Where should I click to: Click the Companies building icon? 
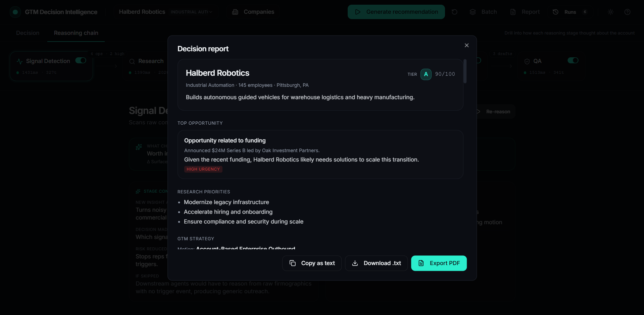pos(235,12)
